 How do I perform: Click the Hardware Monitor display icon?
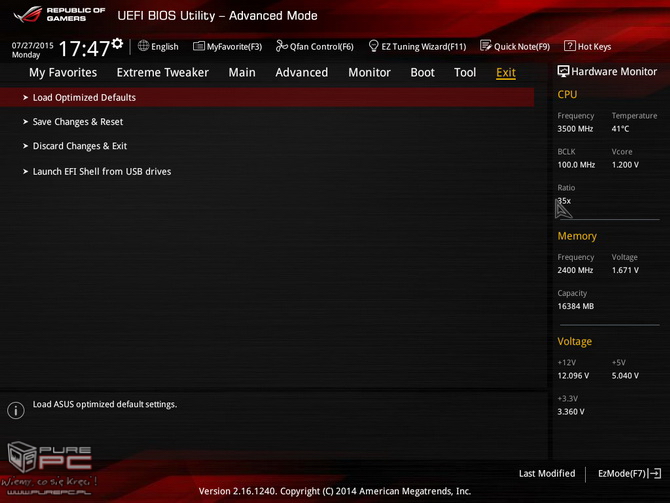(563, 71)
